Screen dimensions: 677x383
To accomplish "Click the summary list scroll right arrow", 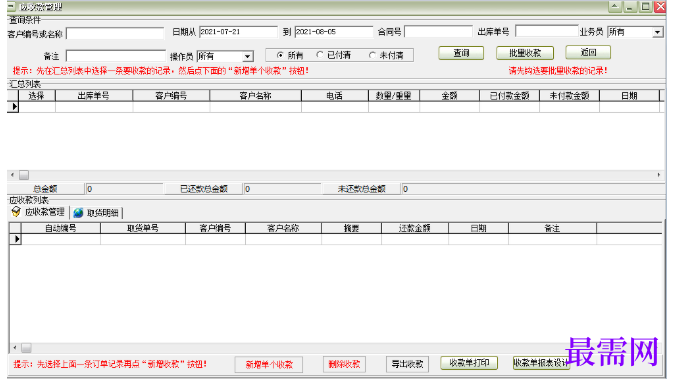I will pyautogui.click(x=659, y=175).
